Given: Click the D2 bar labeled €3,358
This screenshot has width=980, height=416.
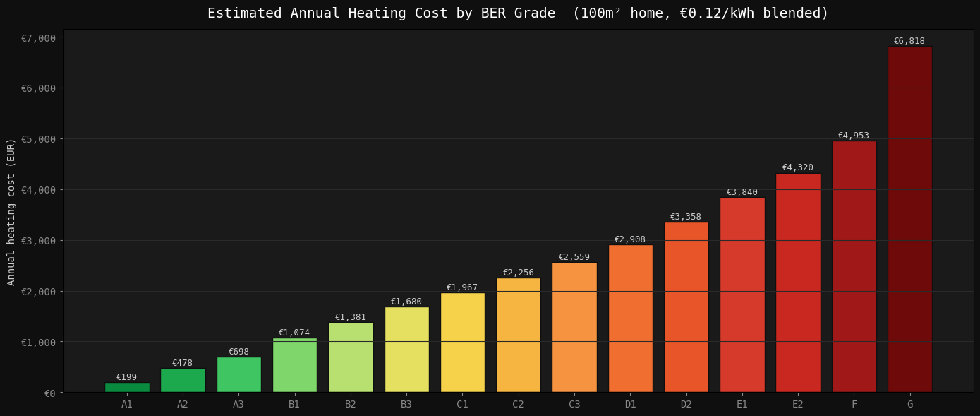Looking at the screenshot, I should click(x=686, y=307).
